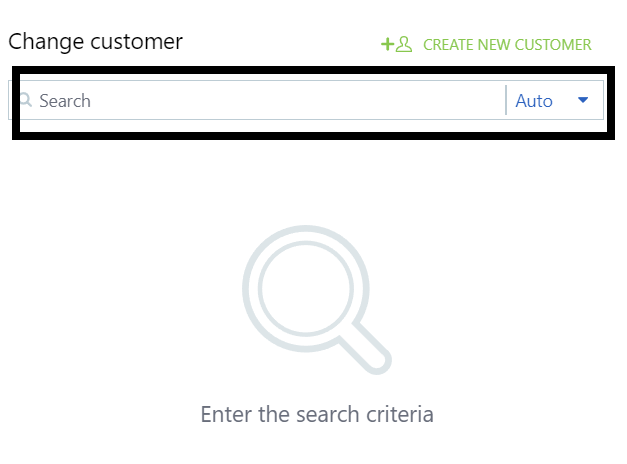Click the green plus sign icon
The height and width of the screenshot is (464, 627).
tap(388, 44)
